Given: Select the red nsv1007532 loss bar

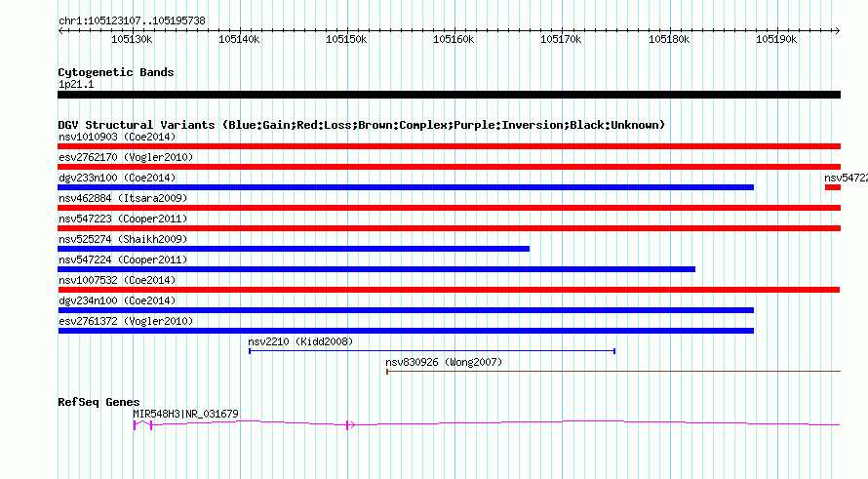Looking at the screenshot, I should click(449, 290).
